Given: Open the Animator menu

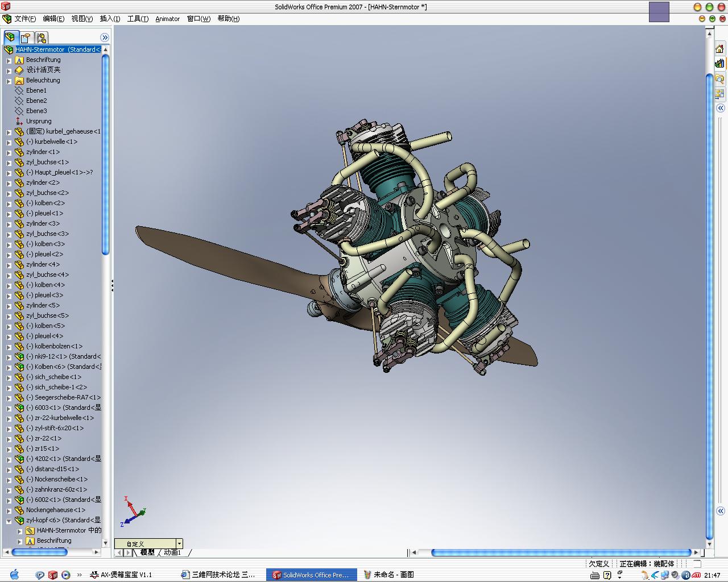Looking at the screenshot, I should [168, 19].
